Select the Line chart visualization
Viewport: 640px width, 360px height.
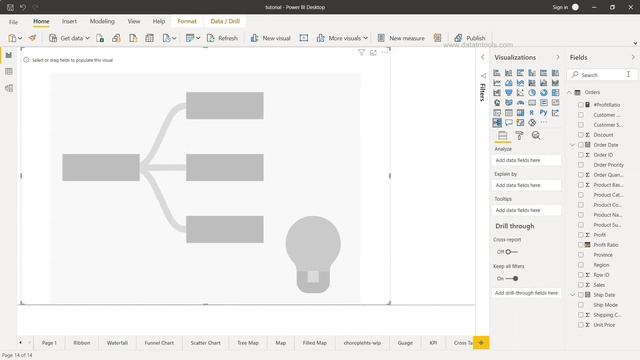coord(497,83)
